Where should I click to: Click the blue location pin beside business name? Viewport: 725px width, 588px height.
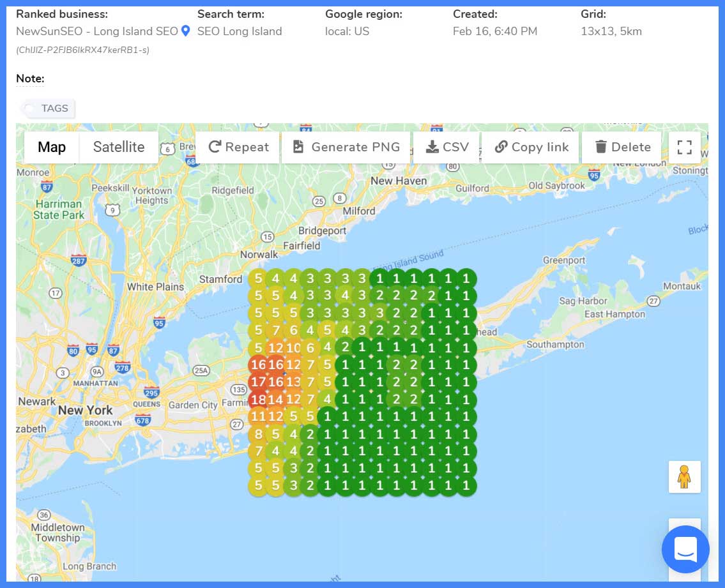click(x=185, y=31)
